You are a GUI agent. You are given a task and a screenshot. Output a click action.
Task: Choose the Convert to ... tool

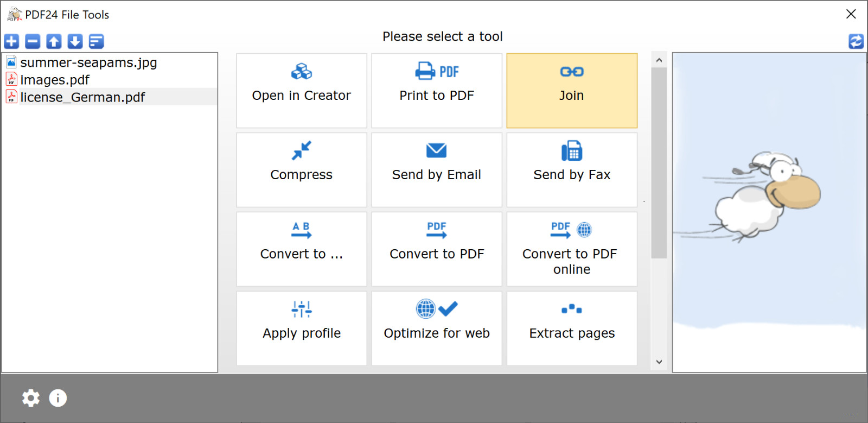(302, 249)
